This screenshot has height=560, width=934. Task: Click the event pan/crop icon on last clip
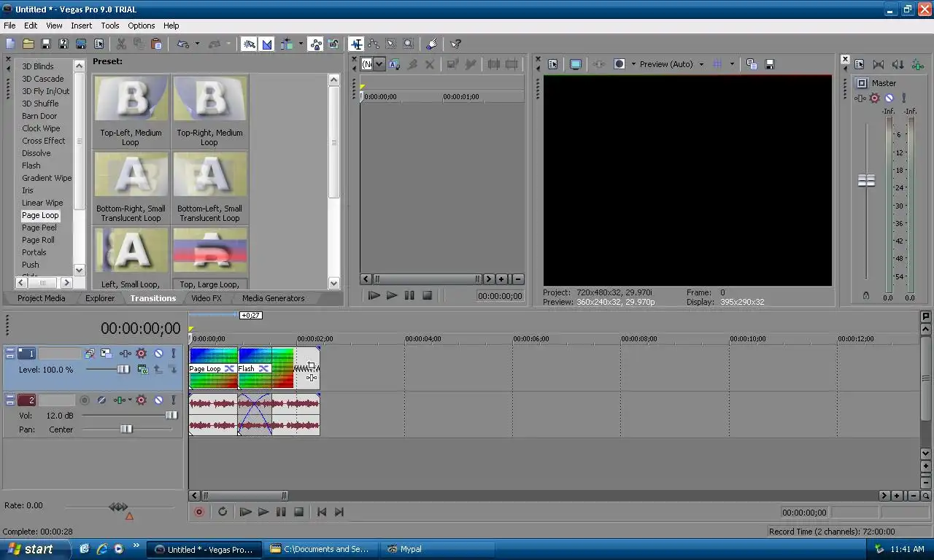click(x=311, y=366)
